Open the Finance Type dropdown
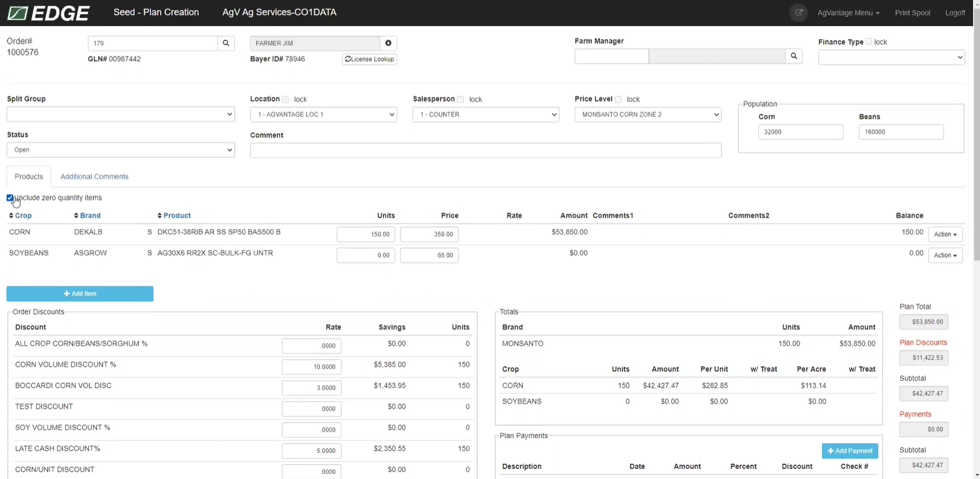 891,57
